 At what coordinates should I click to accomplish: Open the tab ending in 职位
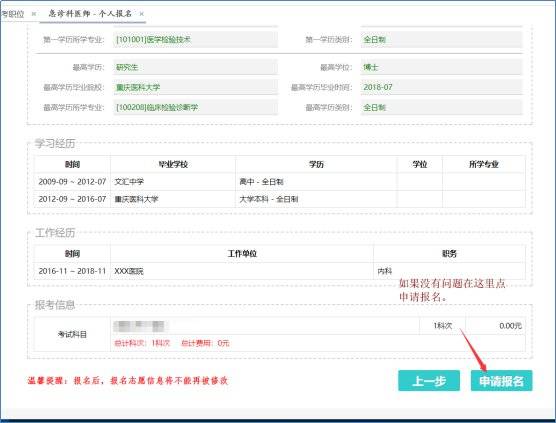[x=12, y=14]
